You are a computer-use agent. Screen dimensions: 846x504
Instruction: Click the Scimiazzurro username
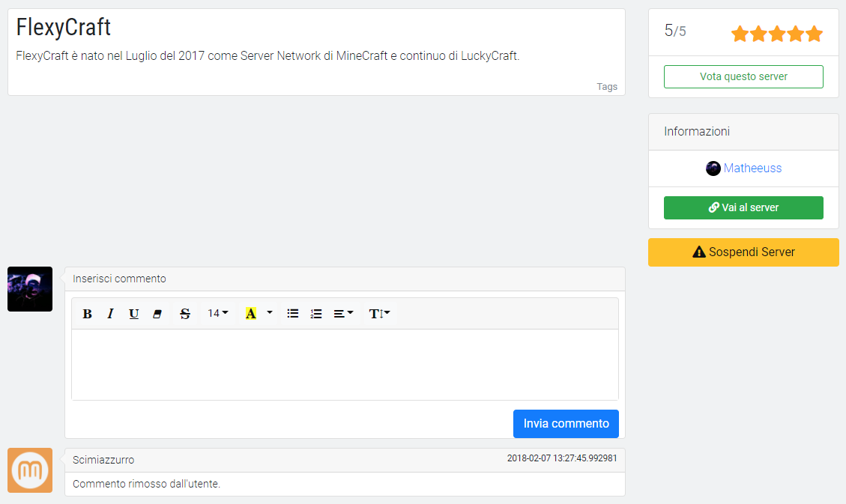point(103,460)
